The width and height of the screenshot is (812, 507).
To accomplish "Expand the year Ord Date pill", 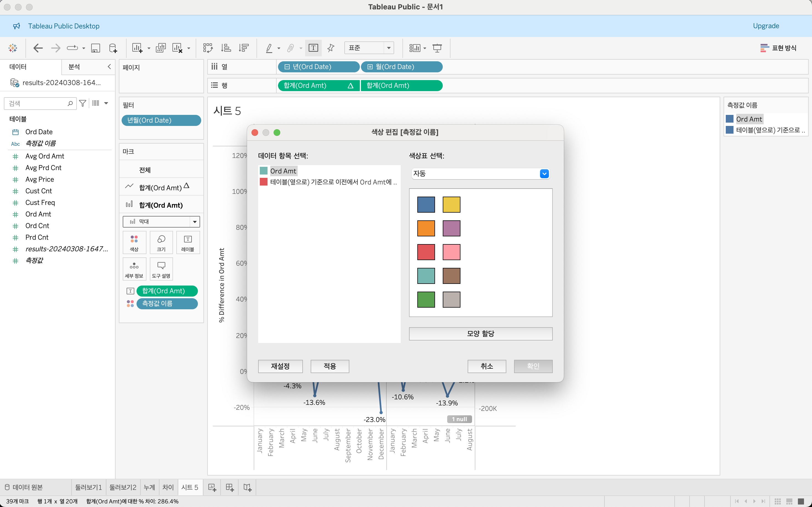I will click(287, 67).
